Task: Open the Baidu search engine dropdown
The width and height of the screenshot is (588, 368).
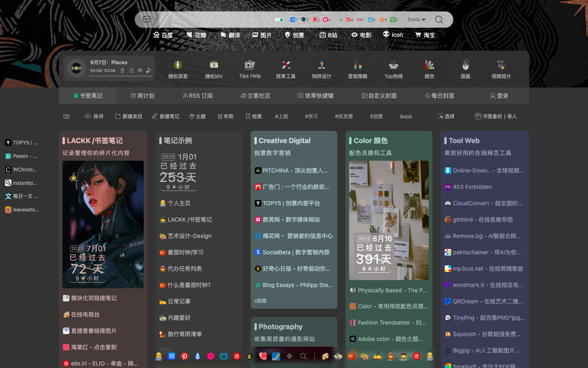Action: [x=416, y=20]
